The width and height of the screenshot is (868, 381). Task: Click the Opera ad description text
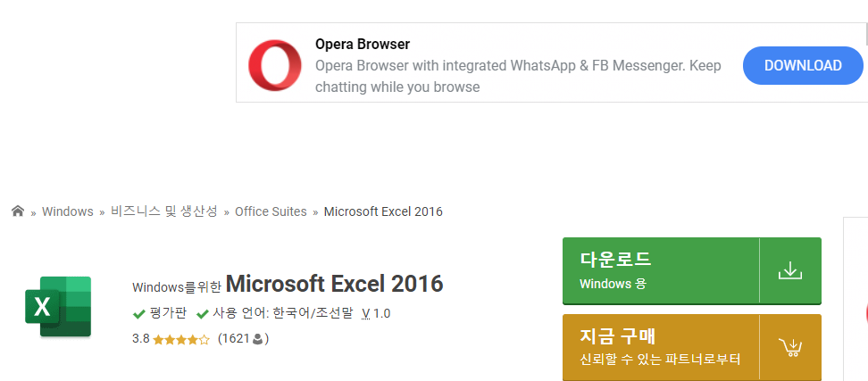coord(518,77)
